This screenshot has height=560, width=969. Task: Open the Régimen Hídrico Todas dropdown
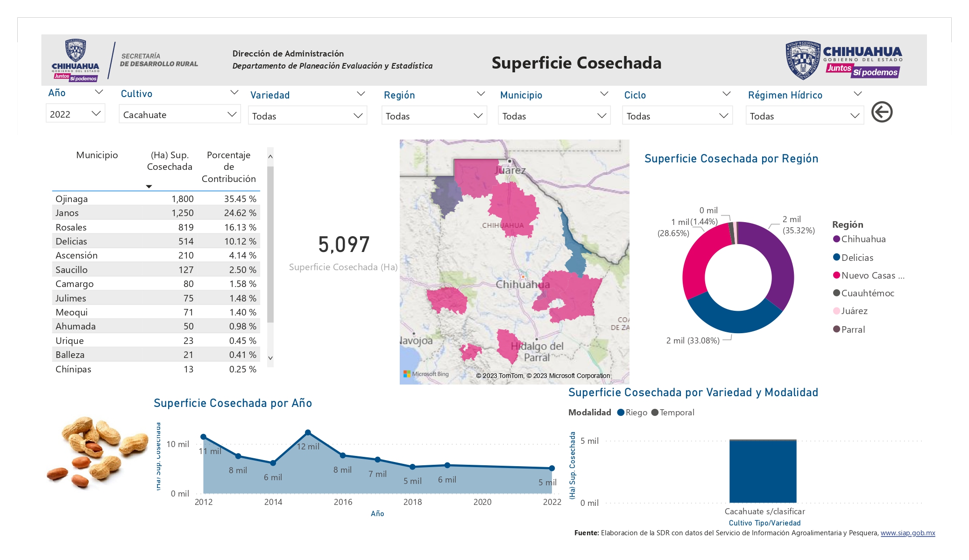805,116
